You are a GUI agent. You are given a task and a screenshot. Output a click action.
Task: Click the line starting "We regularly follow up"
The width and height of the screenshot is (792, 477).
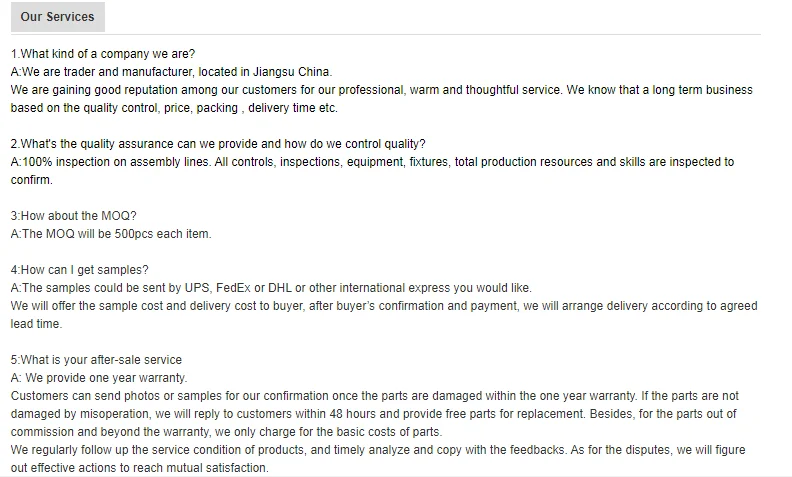(x=377, y=450)
